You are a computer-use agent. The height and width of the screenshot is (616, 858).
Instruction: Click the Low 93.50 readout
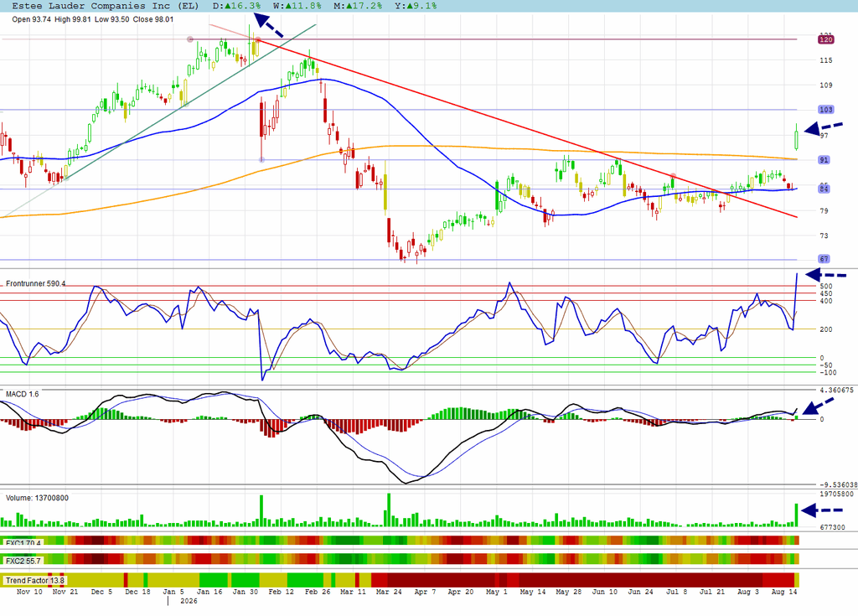[111, 19]
